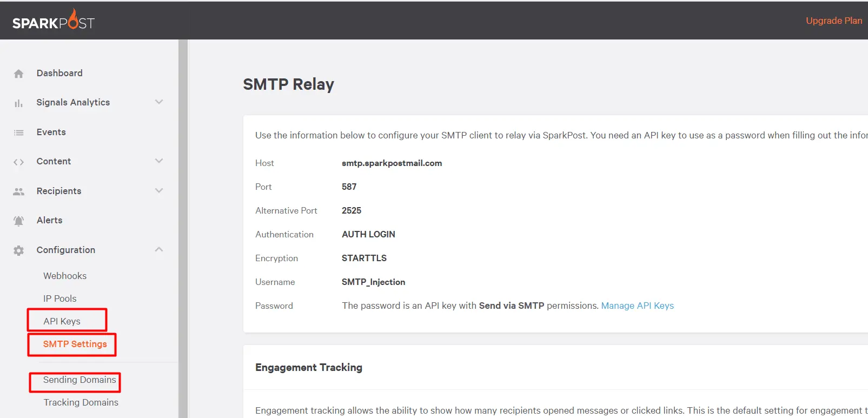Click the Events list icon
868x418 pixels.
pos(19,132)
